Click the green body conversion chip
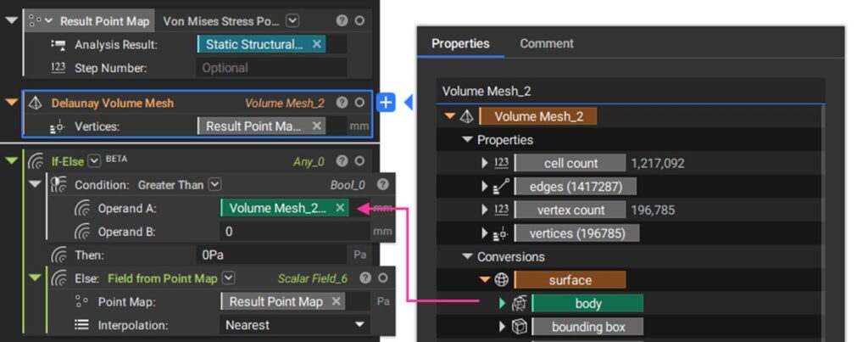Screen dimensions: 868x342 click(588, 303)
